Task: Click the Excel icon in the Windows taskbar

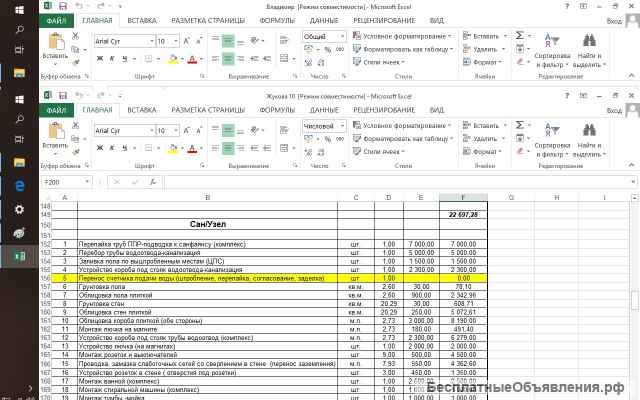Action: [18, 256]
